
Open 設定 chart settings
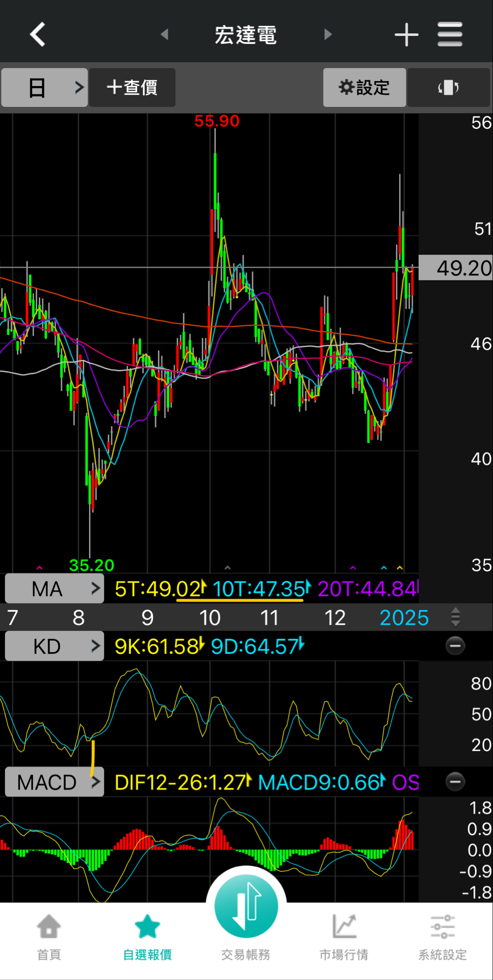364,87
